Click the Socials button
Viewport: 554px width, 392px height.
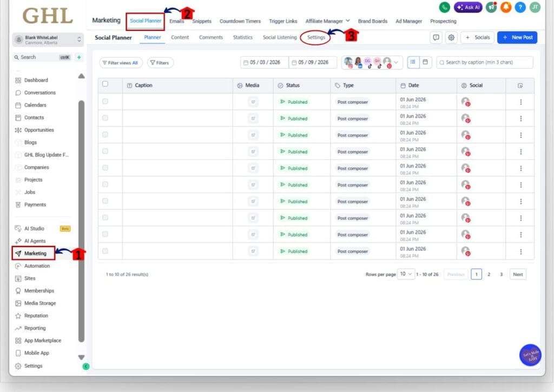coord(478,37)
